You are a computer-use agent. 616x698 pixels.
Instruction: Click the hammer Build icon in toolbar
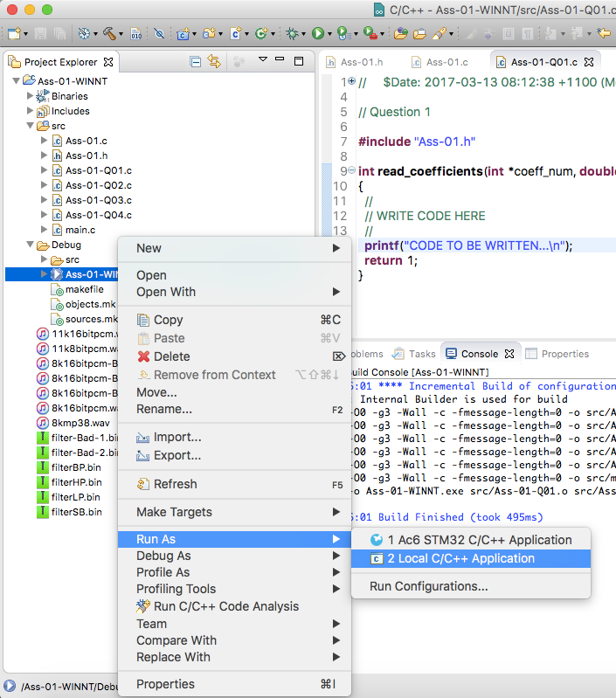pyautogui.click(x=109, y=34)
